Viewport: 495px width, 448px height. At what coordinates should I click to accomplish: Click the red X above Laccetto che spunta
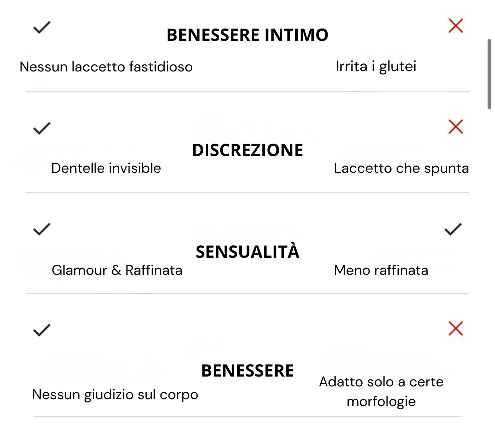pyautogui.click(x=456, y=127)
